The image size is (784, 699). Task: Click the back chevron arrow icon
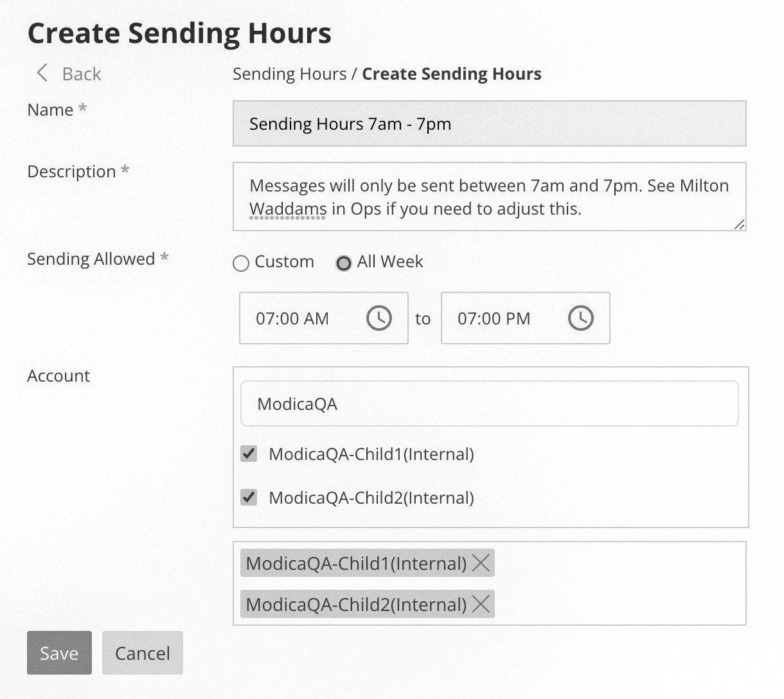(x=41, y=73)
